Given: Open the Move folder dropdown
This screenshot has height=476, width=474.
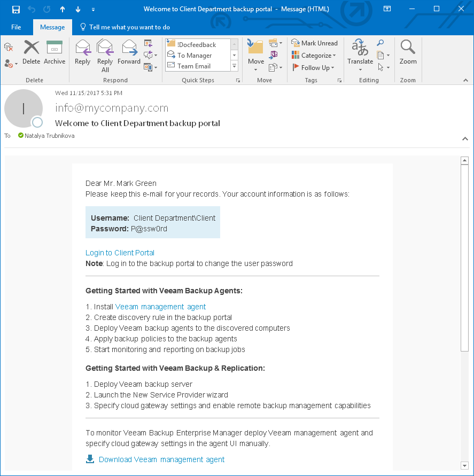Looking at the screenshot, I should (256, 55).
